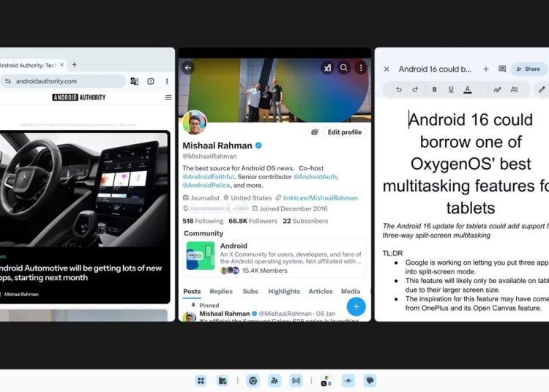The height and width of the screenshot is (392, 549).
Task: Click the Joined December 2016 text
Action: 294,208
